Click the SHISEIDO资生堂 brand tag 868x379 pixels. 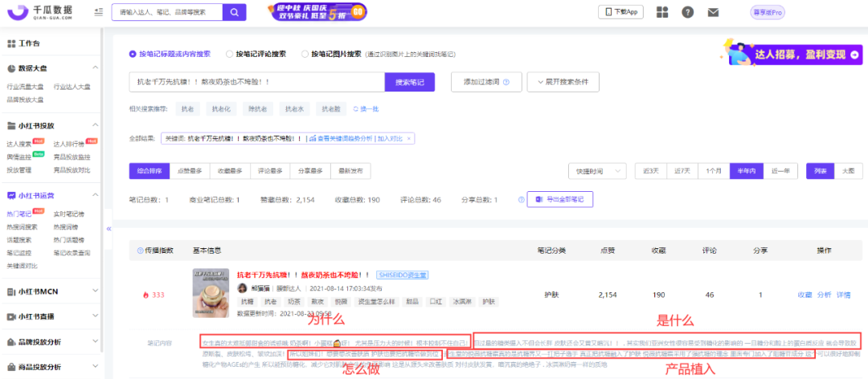[403, 275]
